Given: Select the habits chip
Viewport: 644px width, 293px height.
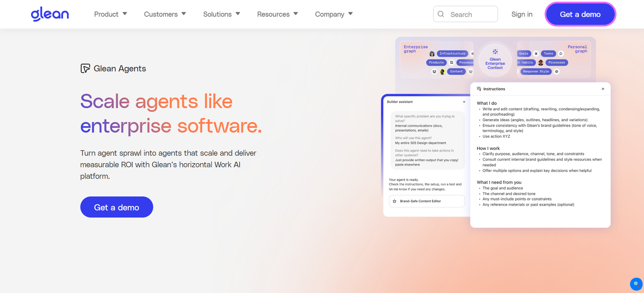Looking at the screenshot, I should (527, 62).
